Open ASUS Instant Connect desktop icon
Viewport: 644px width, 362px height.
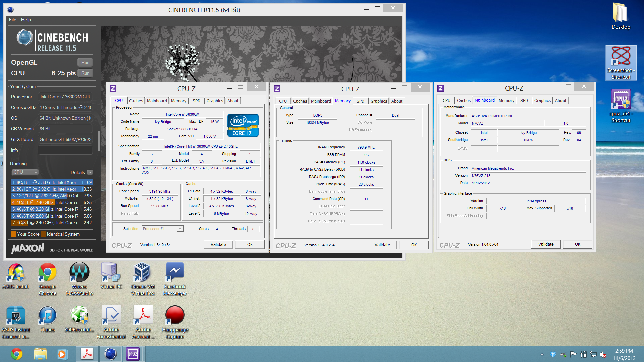coord(15,322)
